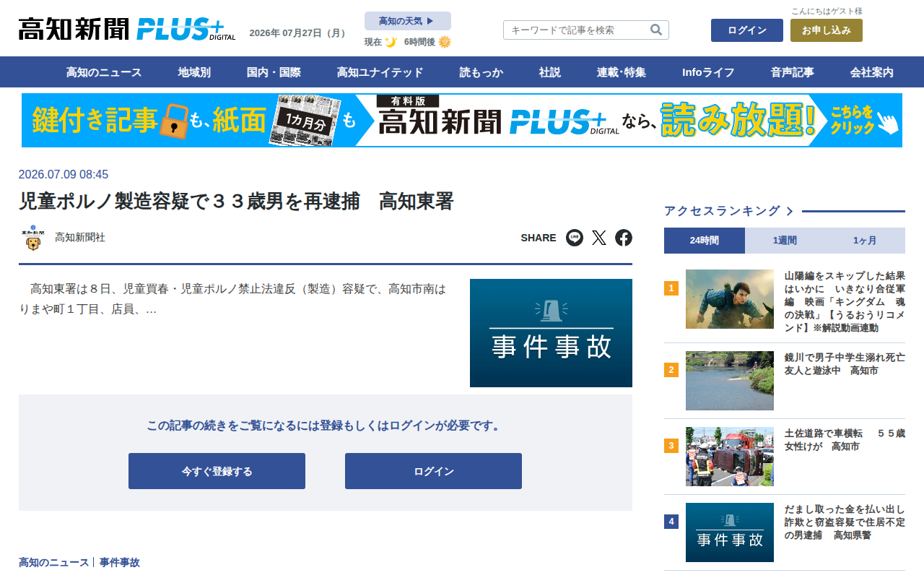The image size is (924, 578).
Task: Open 高知のニュース menu item
Action: (x=104, y=72)
